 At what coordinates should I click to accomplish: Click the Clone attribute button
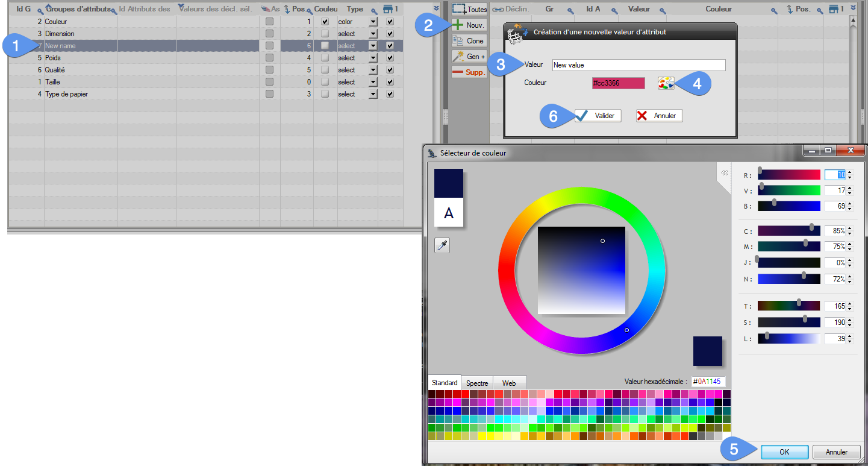469,41
